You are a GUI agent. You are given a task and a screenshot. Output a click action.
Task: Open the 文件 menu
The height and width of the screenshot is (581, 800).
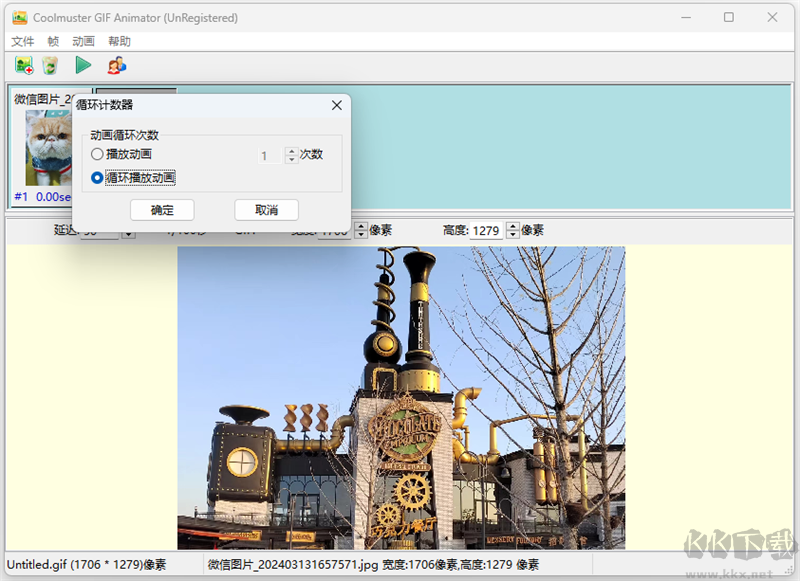pyautogui.click(x=22, y=41)
